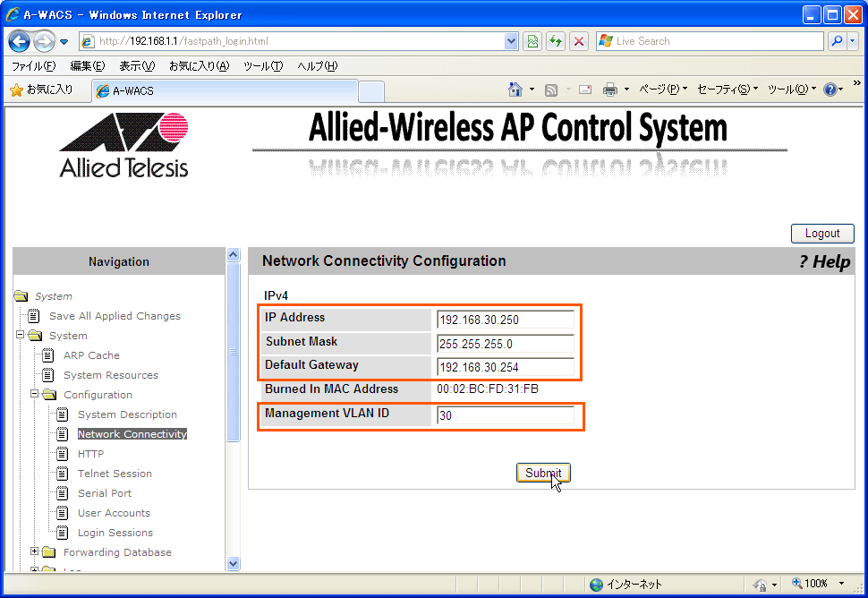868x598 pixels.
Task: Open the HTTP configuration page
Action: (x=90, y=454)
